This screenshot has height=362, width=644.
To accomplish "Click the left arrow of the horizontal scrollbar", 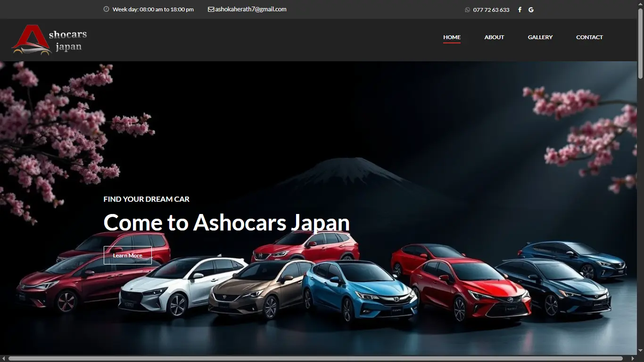I will [4, 358].
